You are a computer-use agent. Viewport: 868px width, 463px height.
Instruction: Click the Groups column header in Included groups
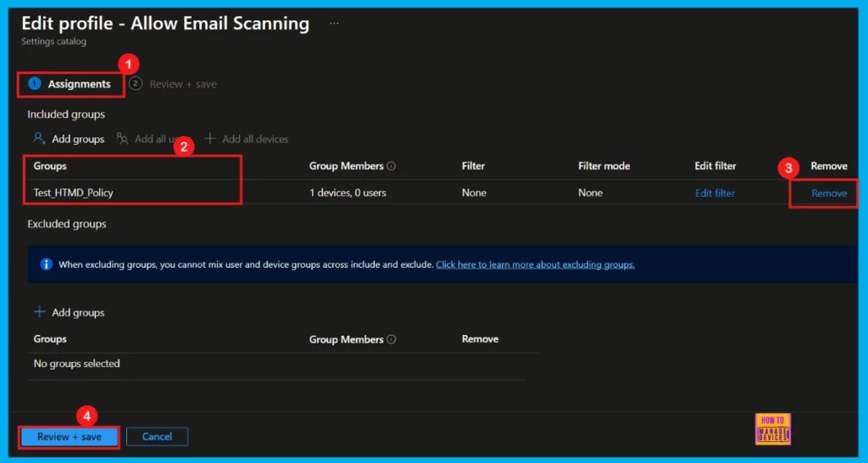pos(50,166)
